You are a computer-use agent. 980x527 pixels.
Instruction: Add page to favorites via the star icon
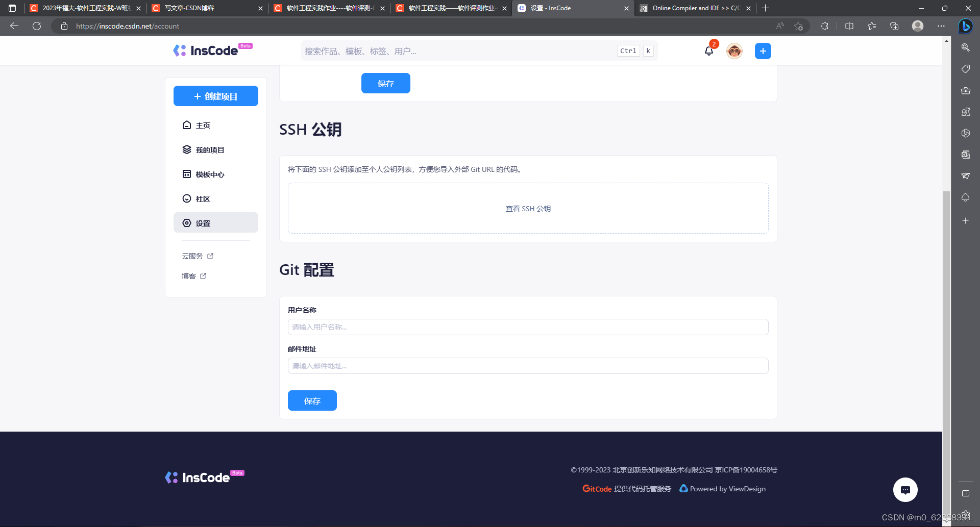tap(799, 26)
